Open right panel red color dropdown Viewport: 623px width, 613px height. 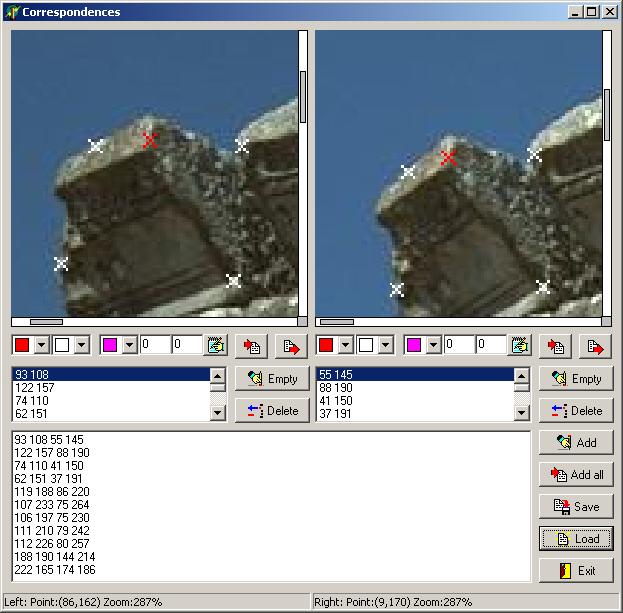click(x=346, y=345)
